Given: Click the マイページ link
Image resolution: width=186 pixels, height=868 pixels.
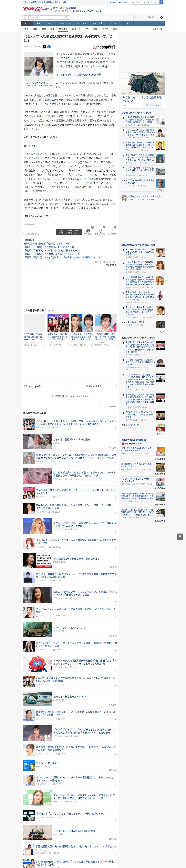Looking at the screenshot, I should click(139, 18).
